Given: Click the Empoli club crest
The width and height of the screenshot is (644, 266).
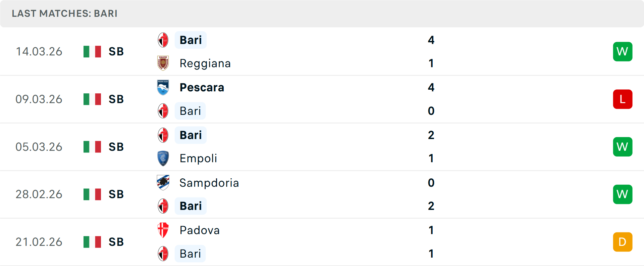Looking at the screenshot, I should coord(163,158).
